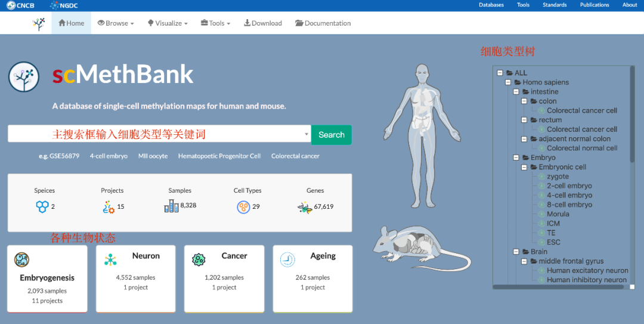The height and width of the screenshot is (324, 644).
Task: Collapse the intestine tree node
Action: 516,92
